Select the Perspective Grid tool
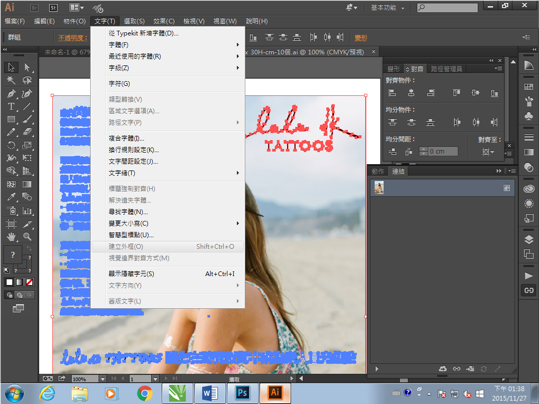This screenshot has height=404, width=539. tap(27, 171)
